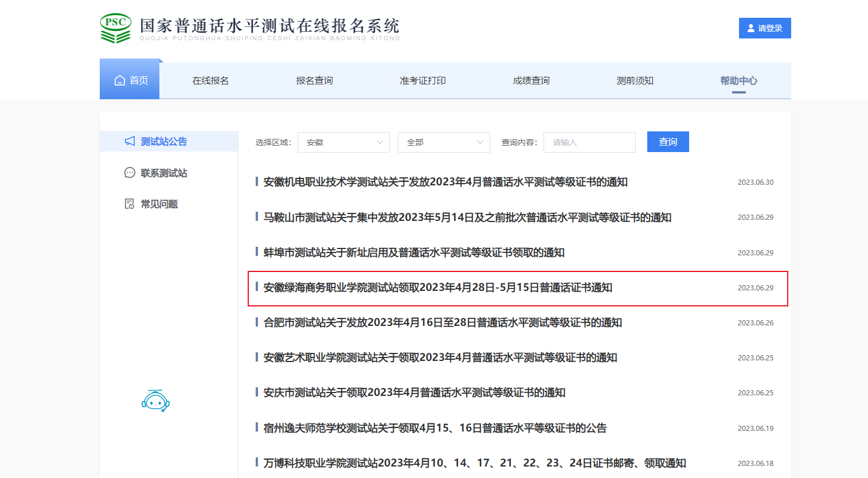Select 准考证打印 in navigation bar
The height and width of the screenshot is (478, 868).
423,81
